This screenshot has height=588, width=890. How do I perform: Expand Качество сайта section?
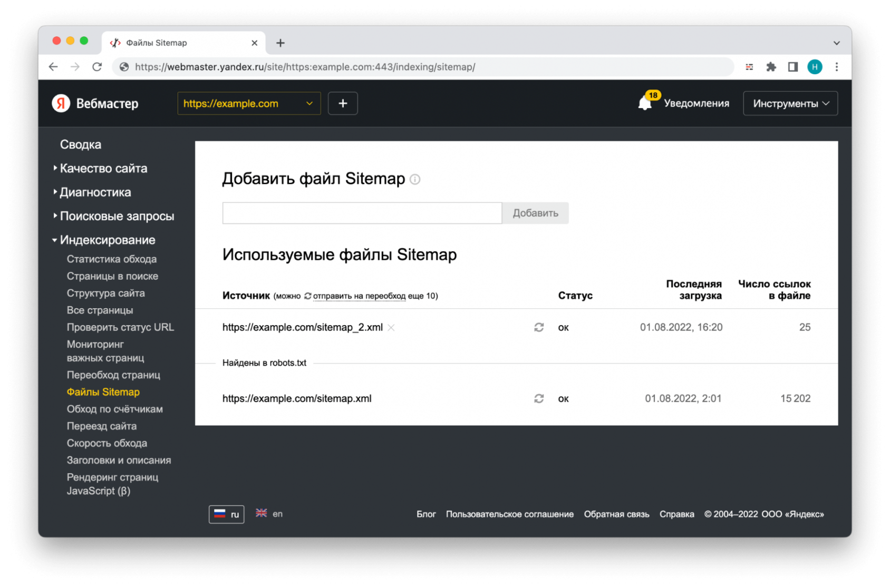[x=101, y=169]
